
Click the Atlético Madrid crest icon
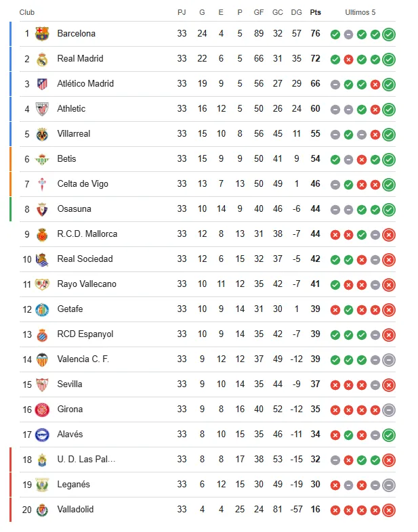coord(42,84)
